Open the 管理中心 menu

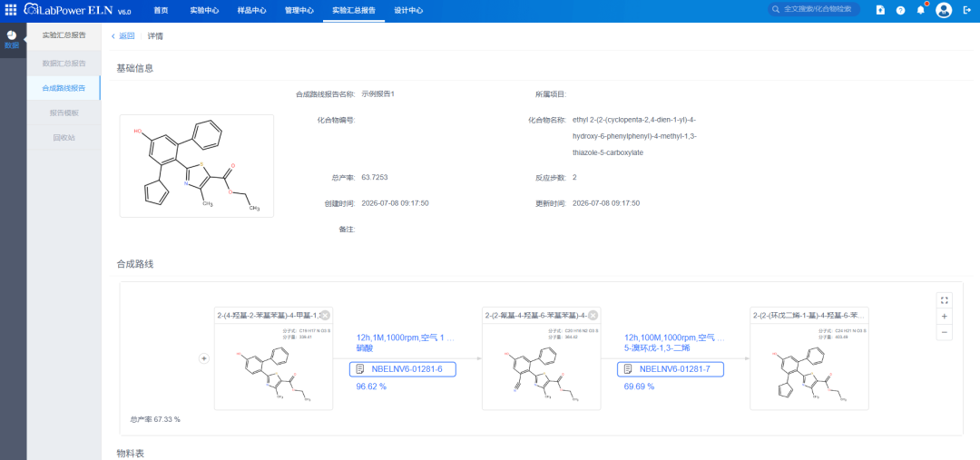click(299, 11)
